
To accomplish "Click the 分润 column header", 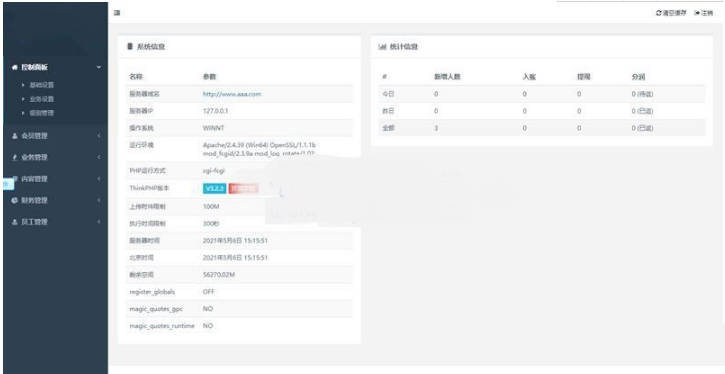I will pos(638,77).
